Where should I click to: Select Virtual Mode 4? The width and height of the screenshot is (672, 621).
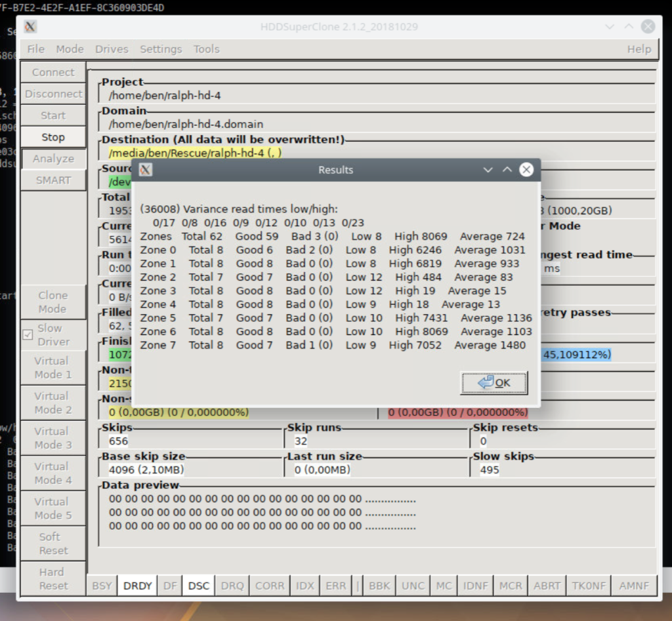[x=53, y=473]
